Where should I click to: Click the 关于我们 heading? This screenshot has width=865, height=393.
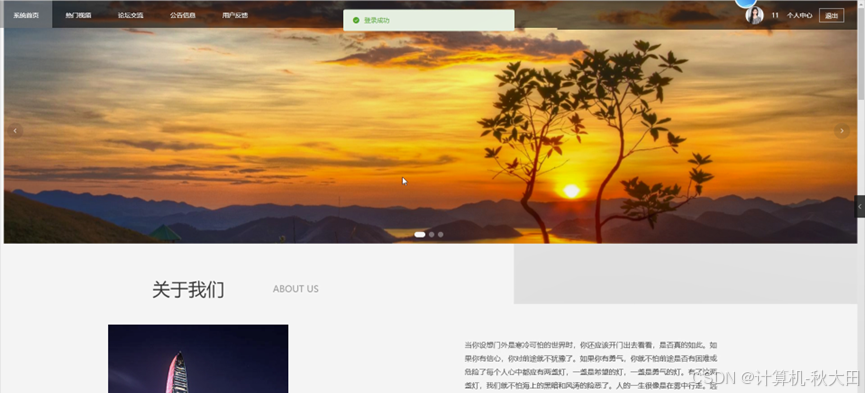pos(188,289)
